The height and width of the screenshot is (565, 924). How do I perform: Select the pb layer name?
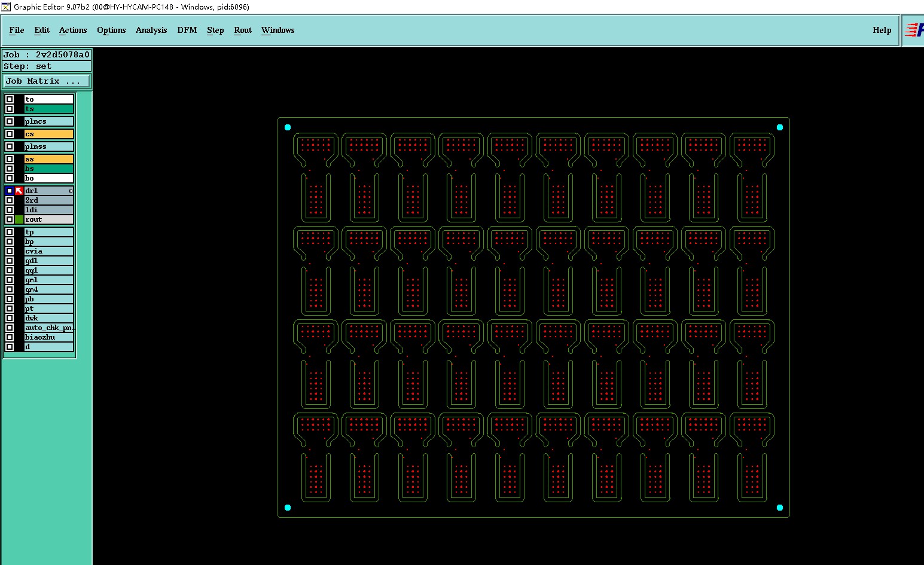click(49, 299)
